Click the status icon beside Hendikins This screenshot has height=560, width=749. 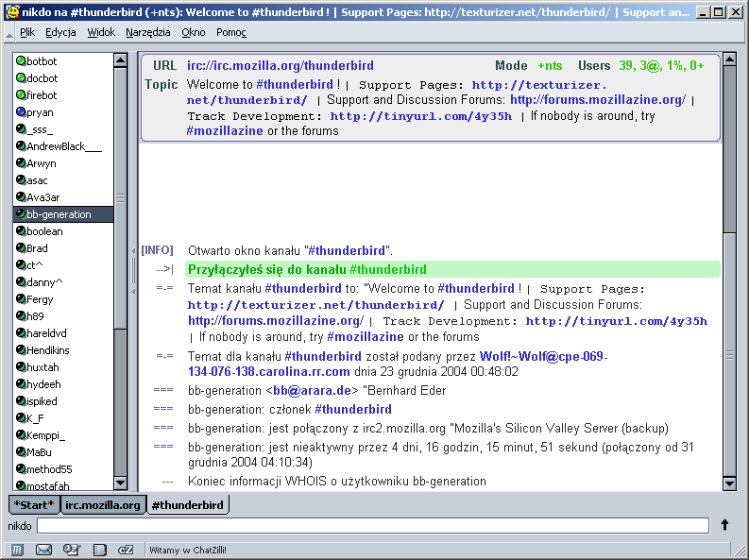point(21,350)
